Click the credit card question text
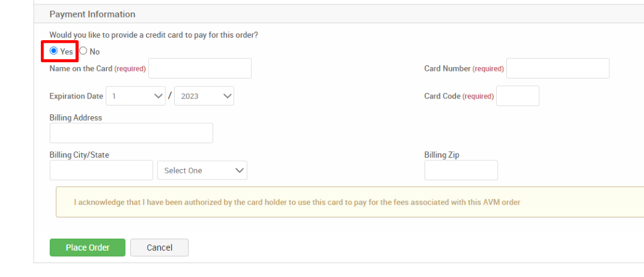 [x=153, y=35]
